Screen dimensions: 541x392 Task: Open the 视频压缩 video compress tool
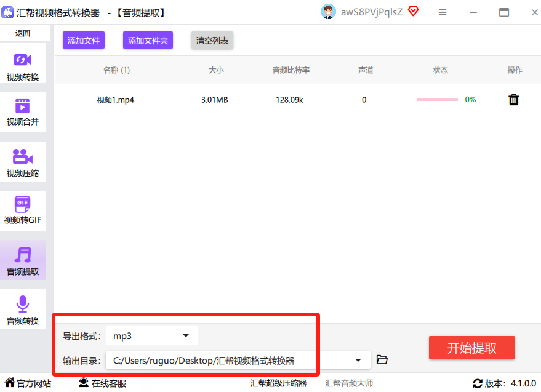click(22, 161)
